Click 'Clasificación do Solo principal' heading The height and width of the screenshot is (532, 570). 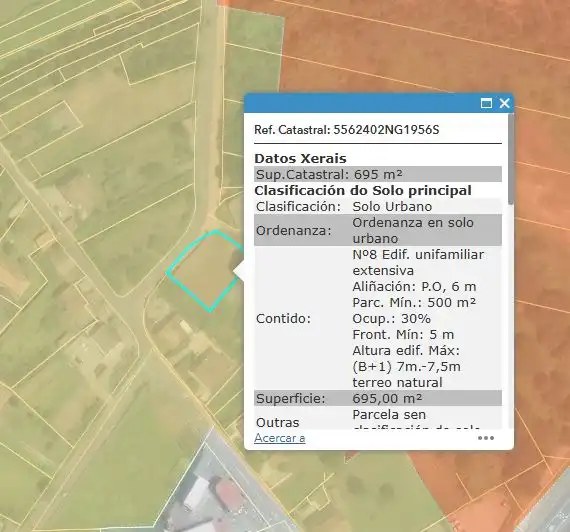[x=363, y=190]
